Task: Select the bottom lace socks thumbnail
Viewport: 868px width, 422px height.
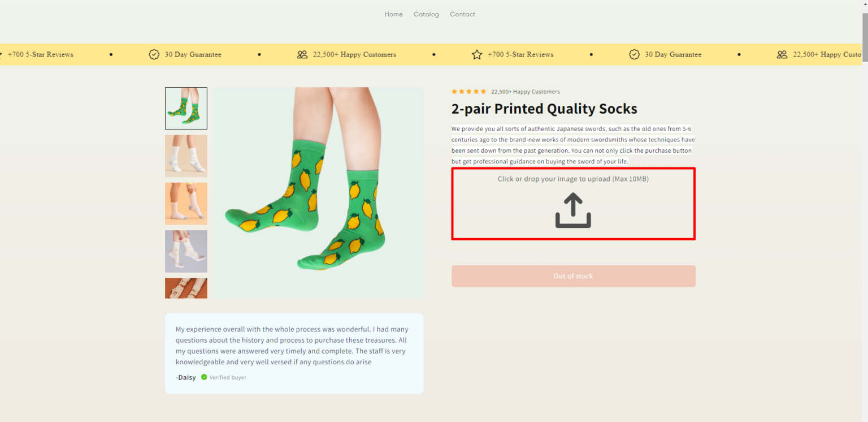Action: coord(186,287)
